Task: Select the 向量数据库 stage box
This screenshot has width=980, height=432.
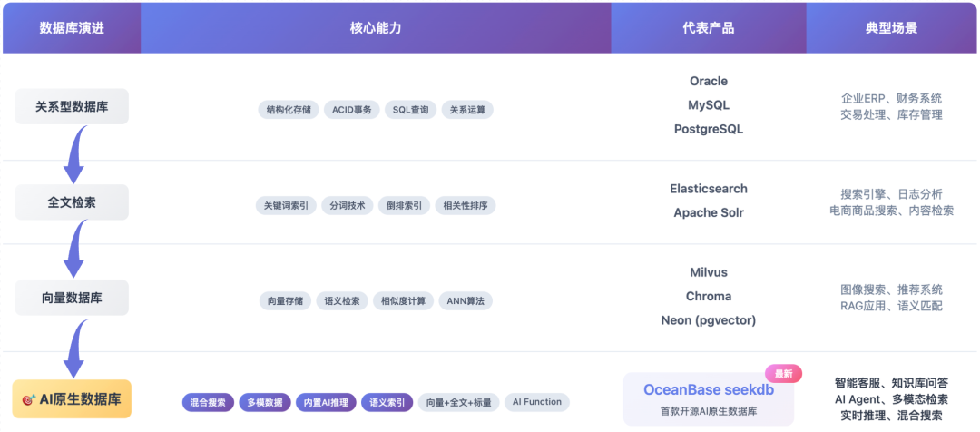Action: [x=72, y=298]
